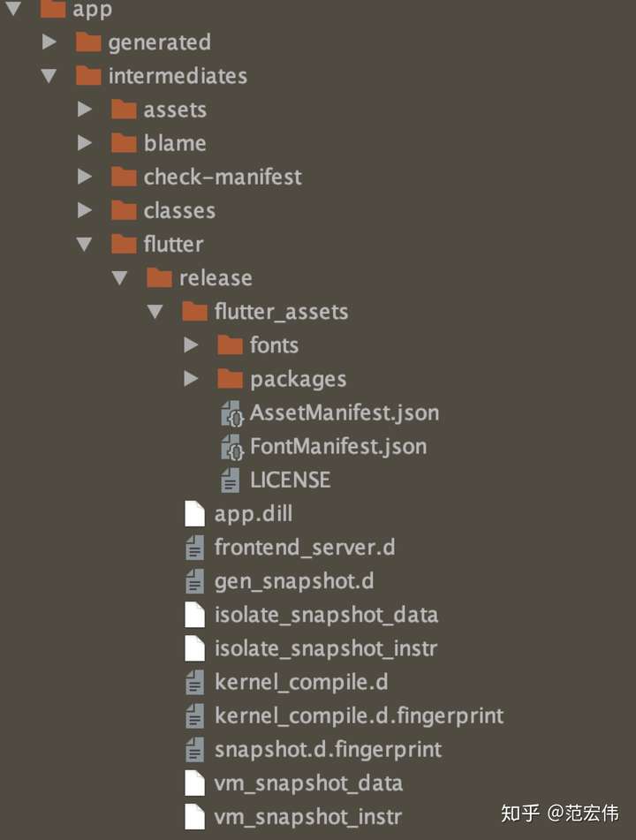Click the app.dill file icon
This screenshot has width=636, height=840.
[194, 514]
